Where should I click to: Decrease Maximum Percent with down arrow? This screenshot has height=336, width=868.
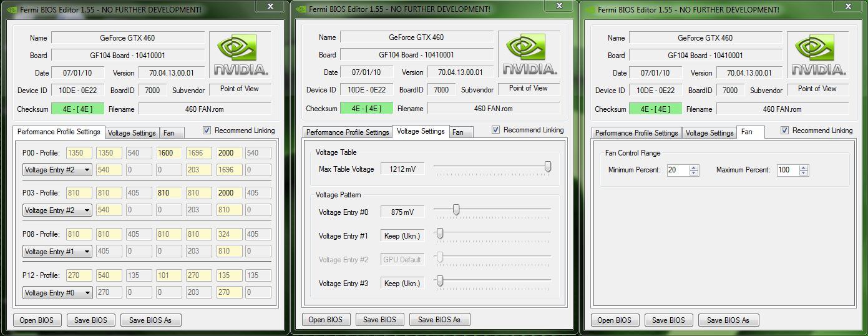pos(804,172)
